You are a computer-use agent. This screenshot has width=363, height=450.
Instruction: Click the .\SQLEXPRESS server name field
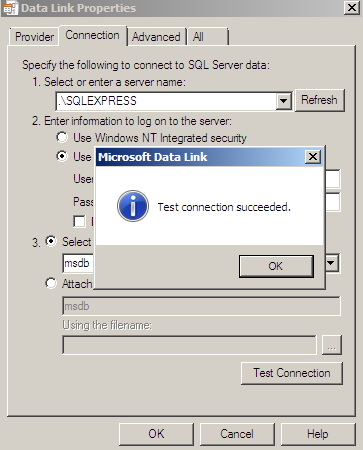click(166, 101)
